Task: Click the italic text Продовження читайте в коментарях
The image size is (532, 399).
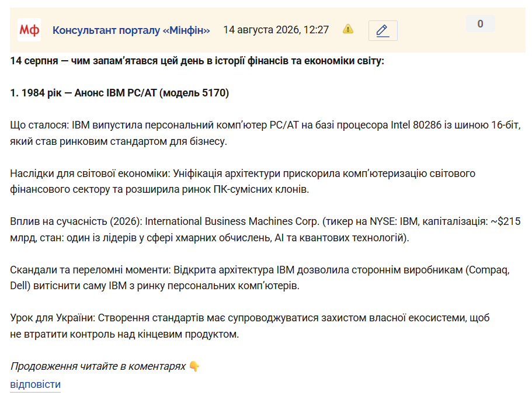Action: [x=98, y=366]
